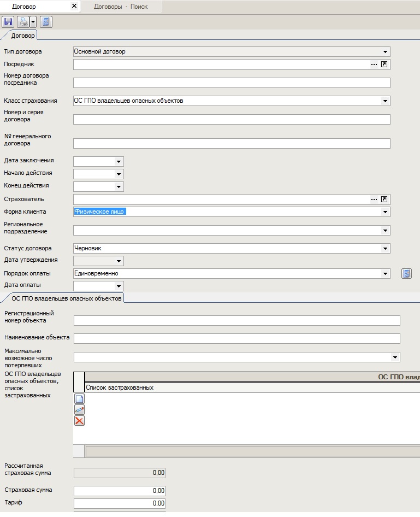Click the pencil edit icon under insured list
Screen dimensions: 420x517
point(79,410)
